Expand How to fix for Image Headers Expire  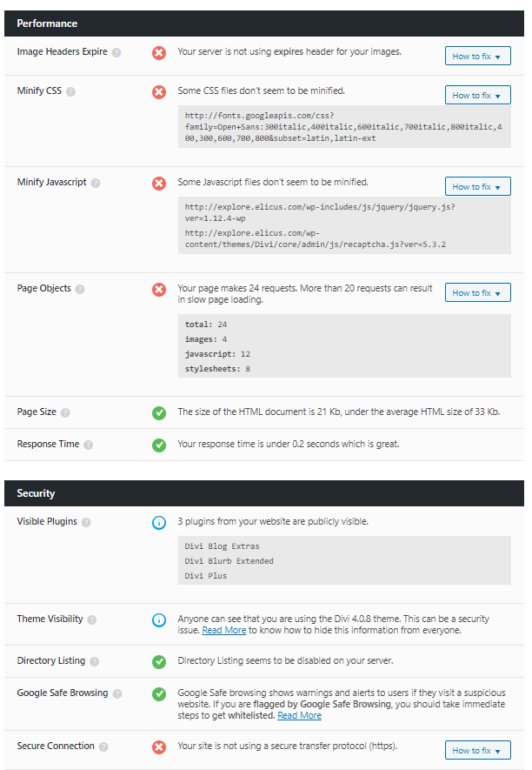[x=477, y=56]
